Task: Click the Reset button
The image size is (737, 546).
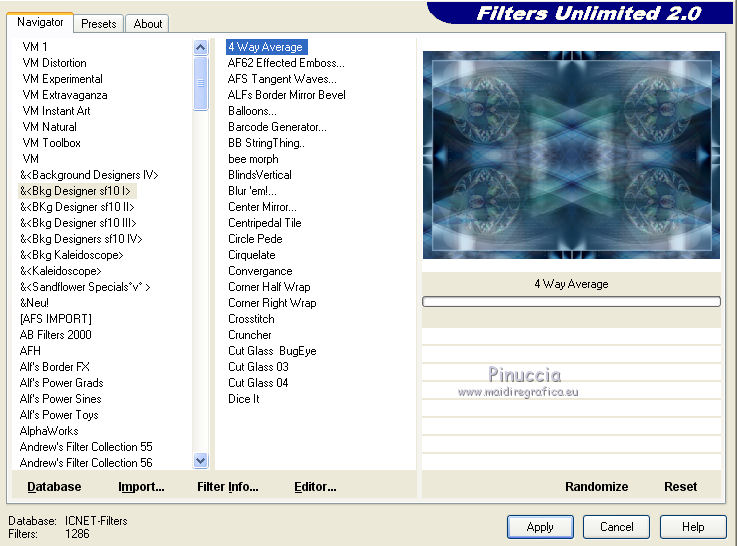Action: 680,487
